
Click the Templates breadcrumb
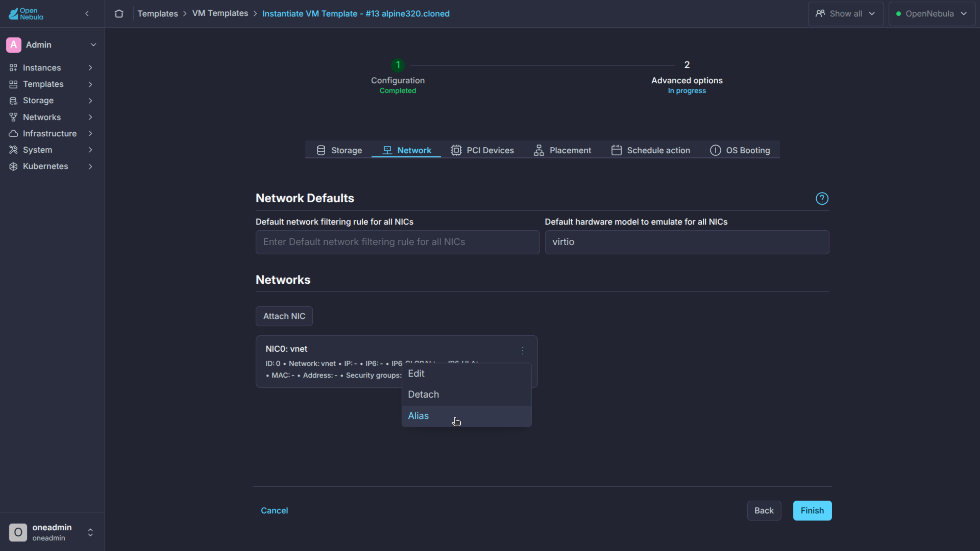tap(158, 14)
